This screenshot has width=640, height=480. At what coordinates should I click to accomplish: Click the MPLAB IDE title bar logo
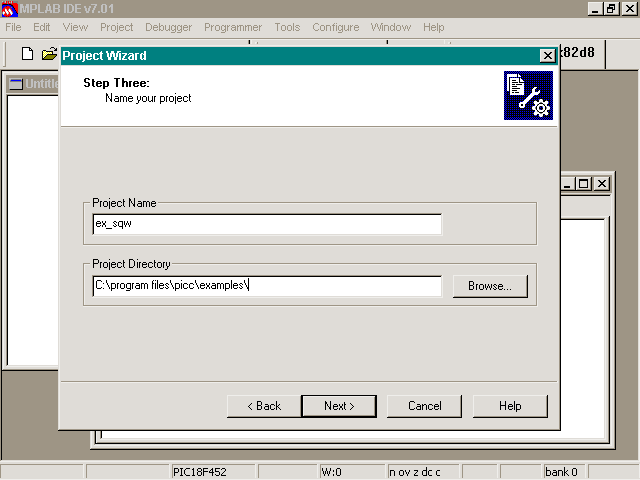[9, 9]
